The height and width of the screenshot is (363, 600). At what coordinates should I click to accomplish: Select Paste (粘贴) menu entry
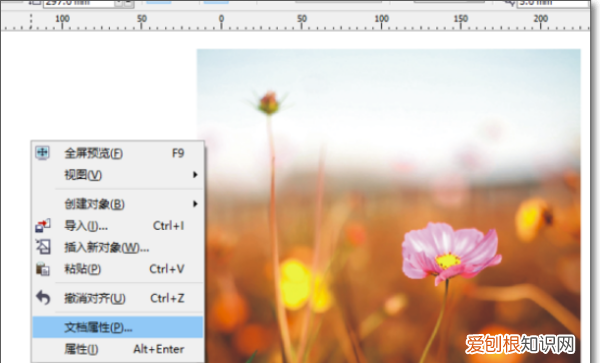pos(117,269)
